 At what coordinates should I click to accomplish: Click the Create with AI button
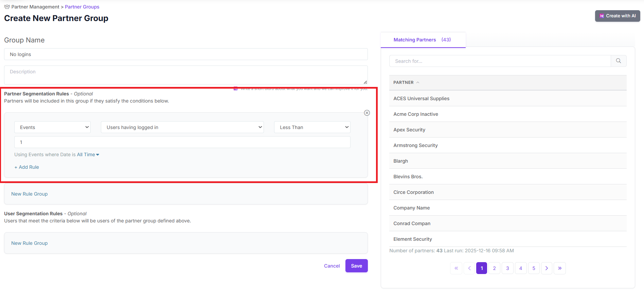617,16
